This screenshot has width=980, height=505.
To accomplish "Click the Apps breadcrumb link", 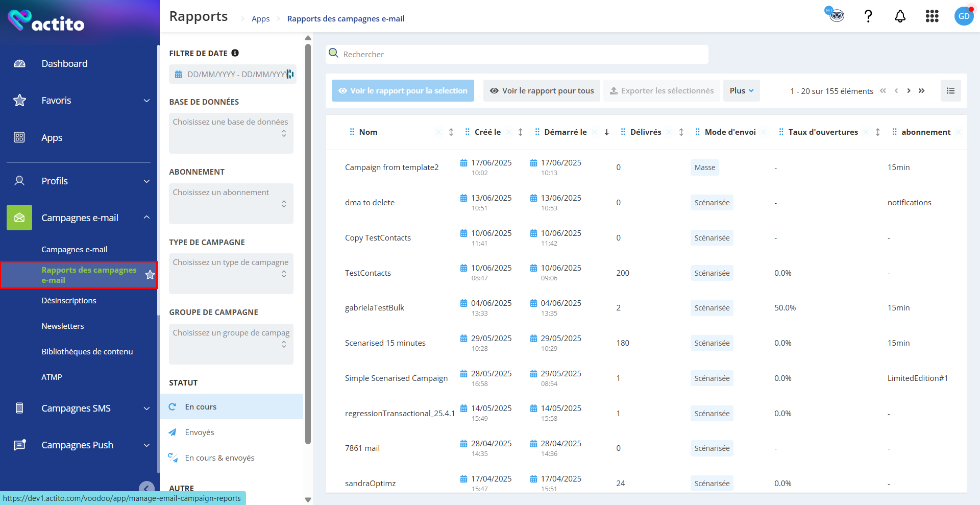I will [260, 19].
